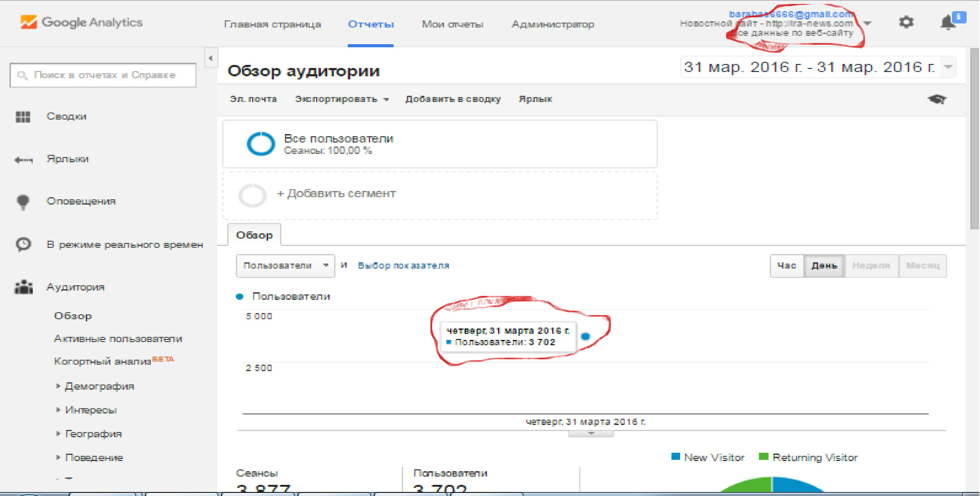Image resolution: width=980 pixels, height=496 pixels.
Task: Open the Мои отчеты tab
Action: [452, 24]
